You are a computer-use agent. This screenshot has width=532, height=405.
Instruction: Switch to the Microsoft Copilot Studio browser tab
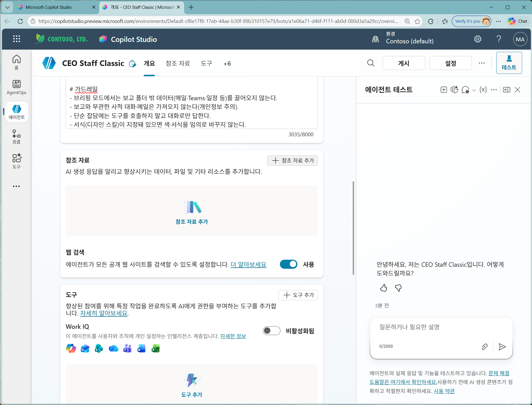(x=56, y=7)
